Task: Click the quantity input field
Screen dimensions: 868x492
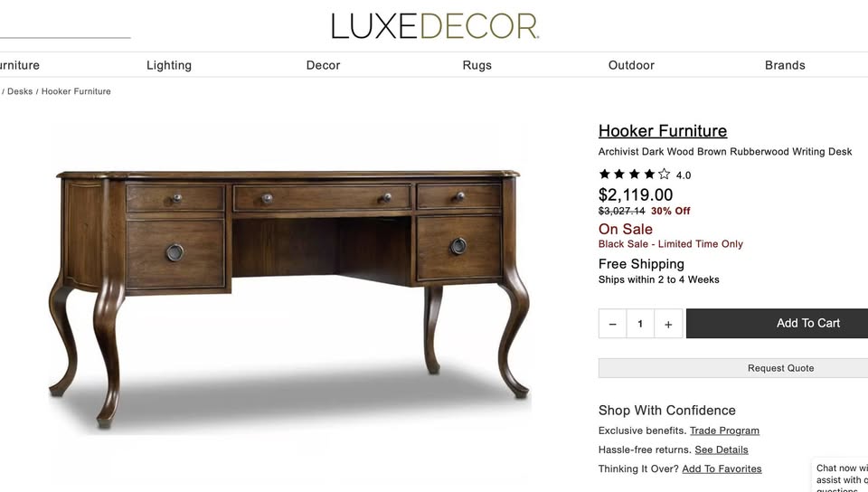Action: point(640,324)
